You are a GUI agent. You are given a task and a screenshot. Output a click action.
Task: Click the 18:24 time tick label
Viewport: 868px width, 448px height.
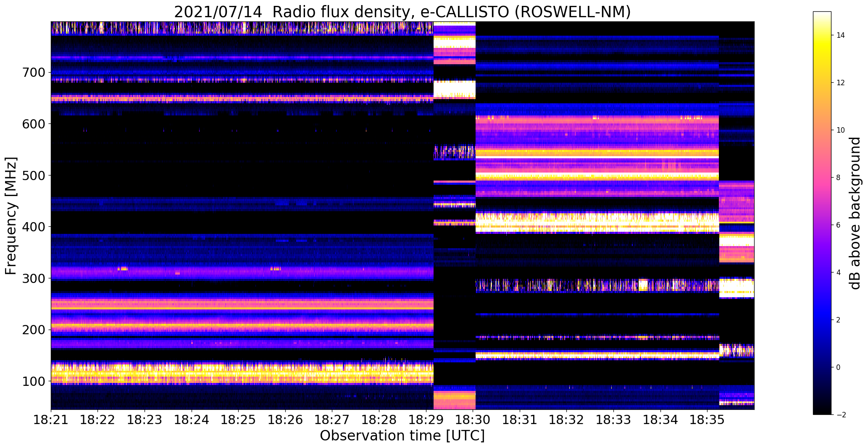pyautogui.click(x=192, y=420)
